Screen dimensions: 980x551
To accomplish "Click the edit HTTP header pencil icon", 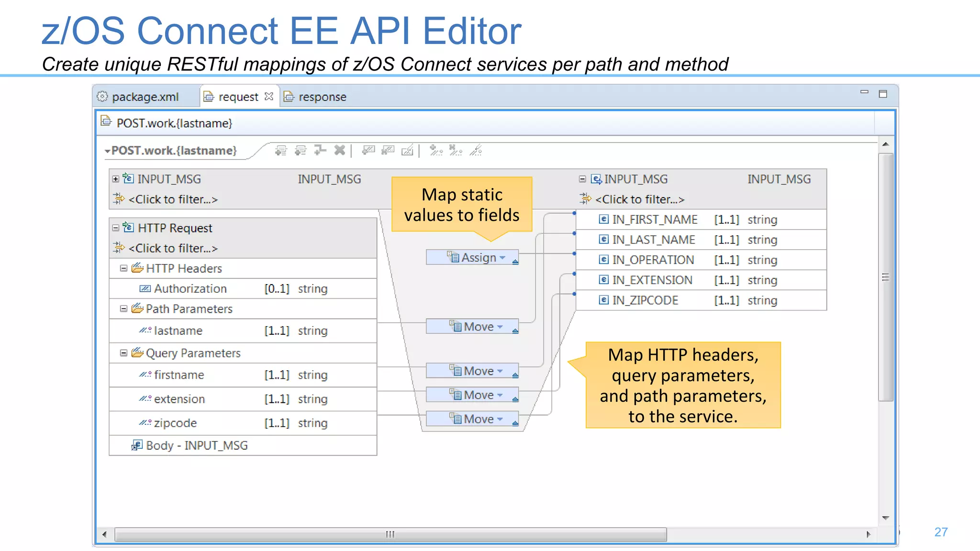I will tap(407, 150).
